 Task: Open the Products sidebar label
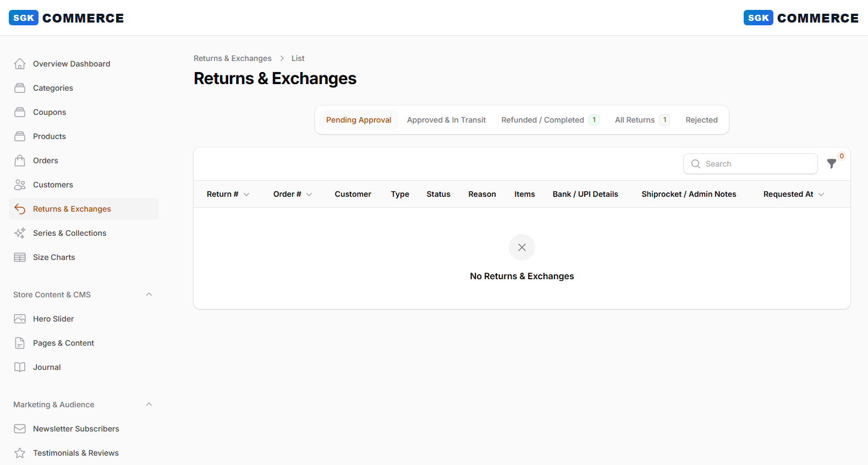50,136
